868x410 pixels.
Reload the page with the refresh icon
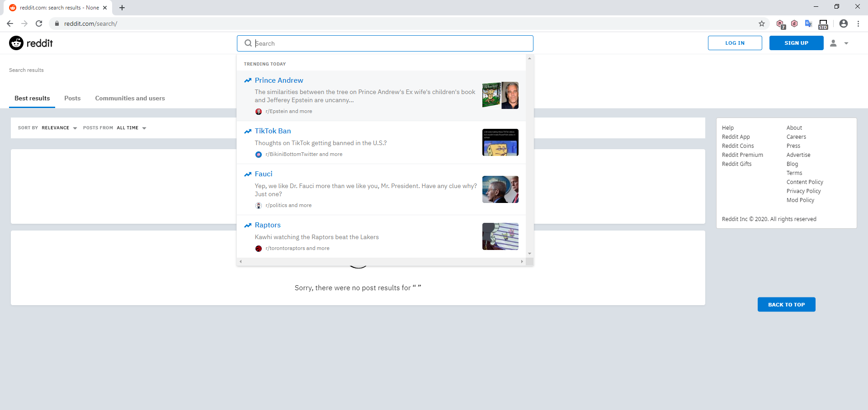pyautogui.click(x=39, y=23)
